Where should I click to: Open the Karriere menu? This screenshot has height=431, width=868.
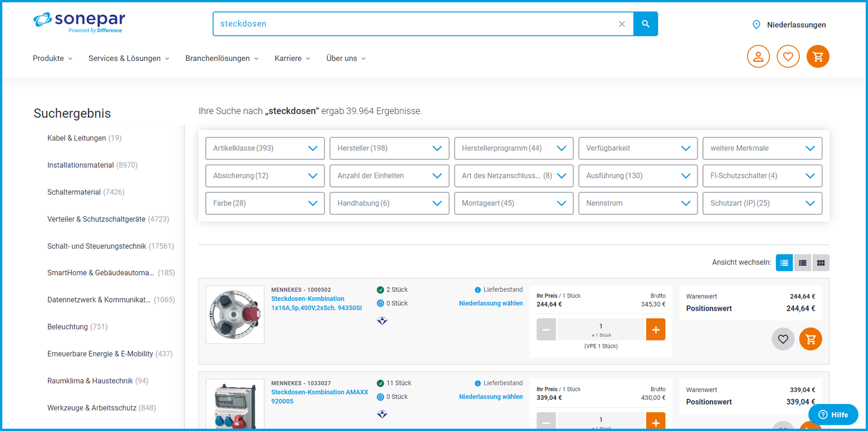(292, 58)
